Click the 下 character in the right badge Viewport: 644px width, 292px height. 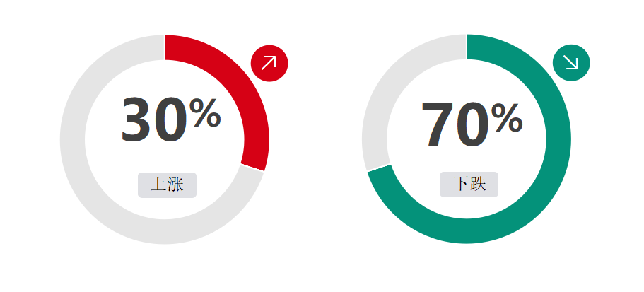(461, 185)
